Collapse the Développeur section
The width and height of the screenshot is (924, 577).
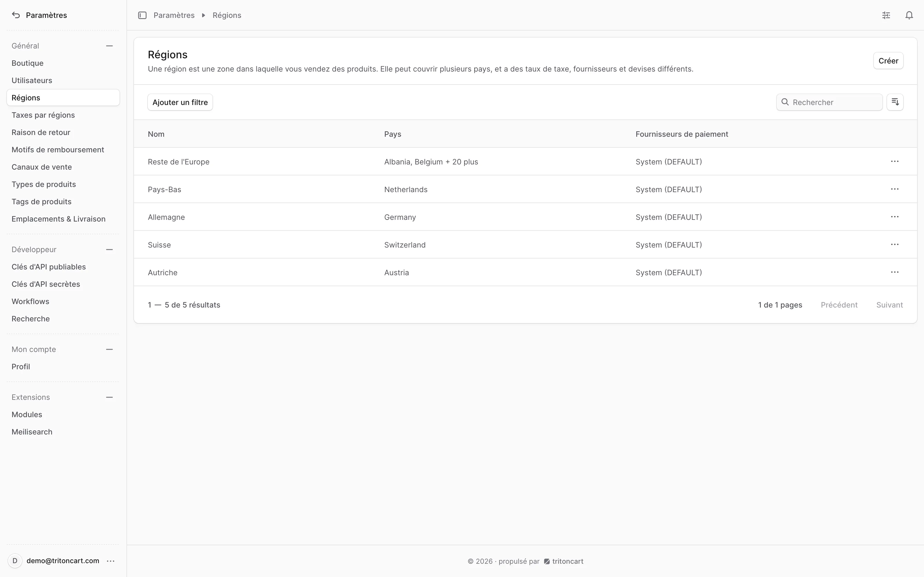tap(110, 250)
